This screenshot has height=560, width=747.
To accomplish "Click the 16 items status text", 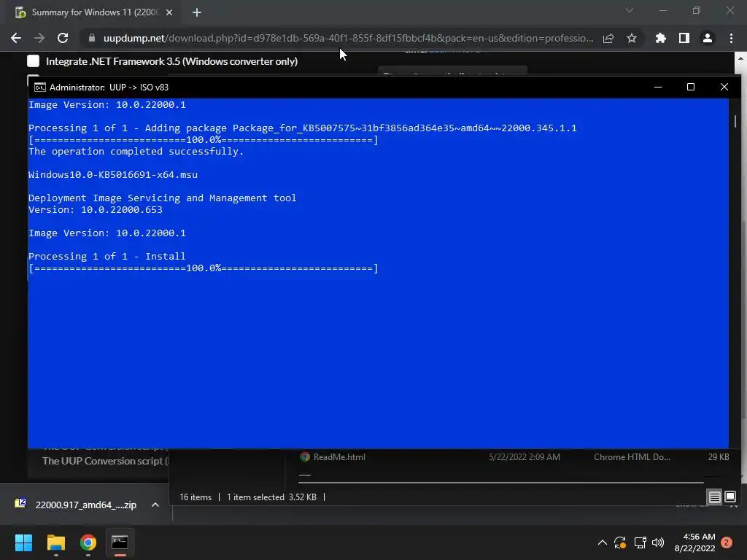I will tap(196, 497).
